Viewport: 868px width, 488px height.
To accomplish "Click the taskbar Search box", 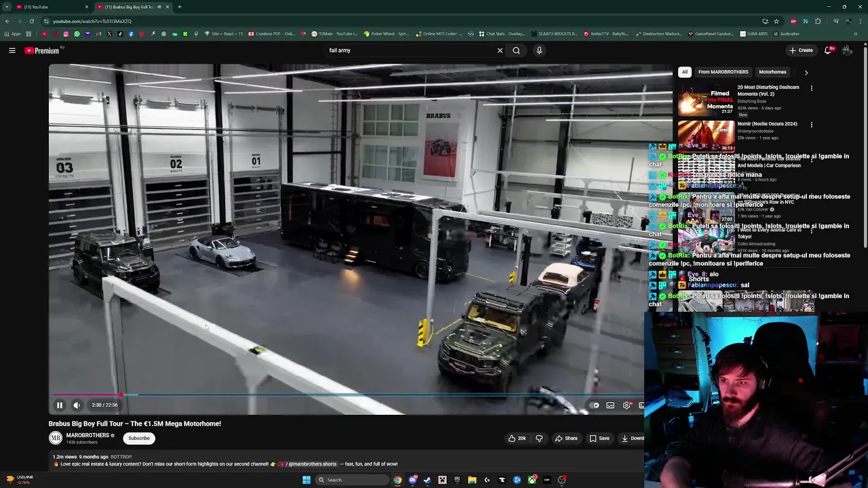I will tap(351, 480).
